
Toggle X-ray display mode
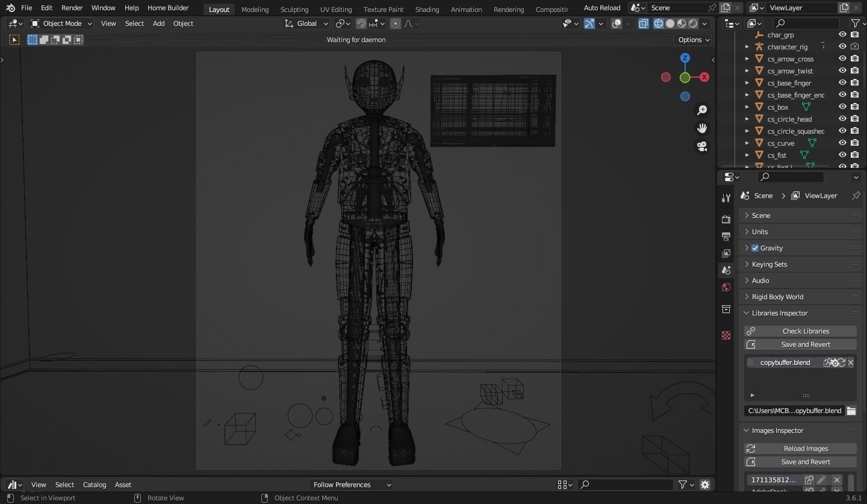coord(643,23)
